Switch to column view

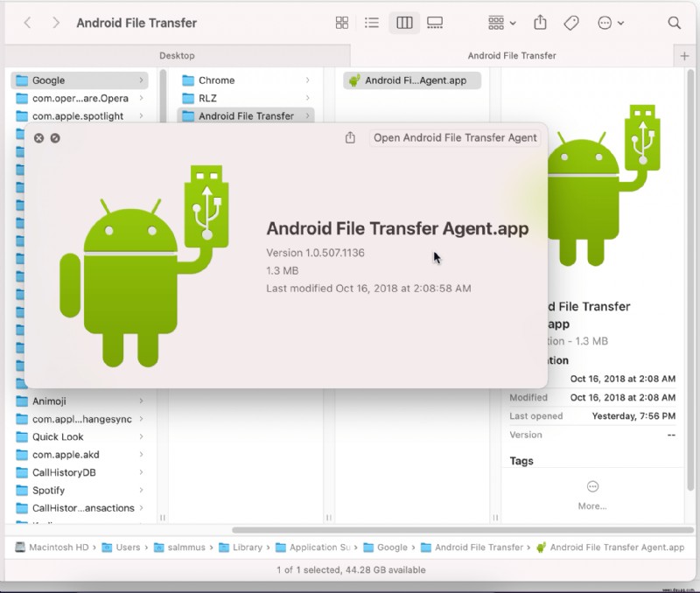(404, 23)
